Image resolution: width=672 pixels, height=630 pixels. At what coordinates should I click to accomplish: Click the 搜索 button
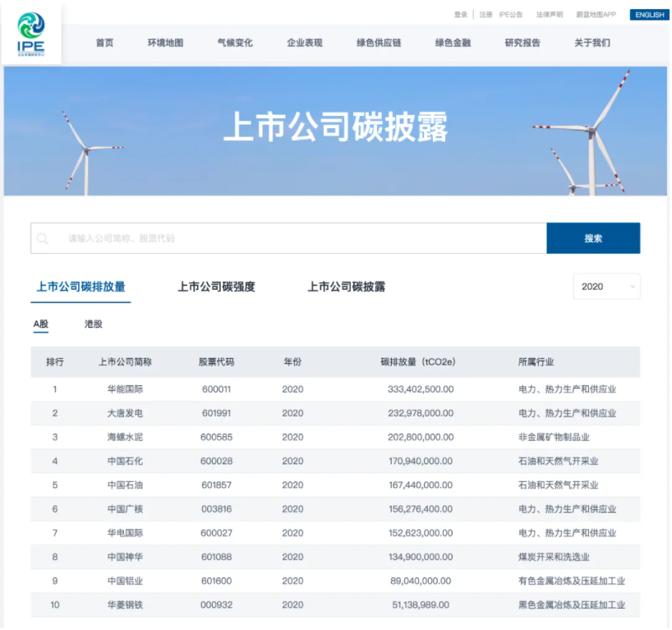click(x=594, y=238)
